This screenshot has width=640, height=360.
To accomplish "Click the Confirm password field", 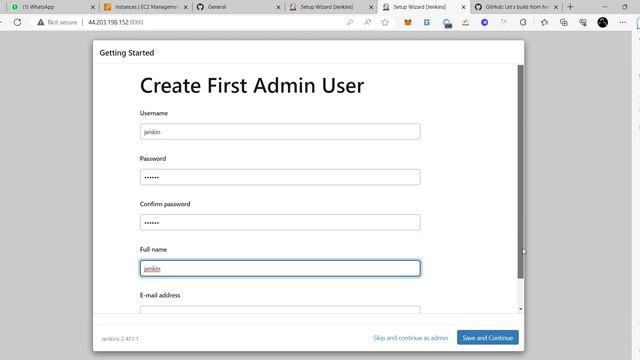I will (x=280, y=222).
